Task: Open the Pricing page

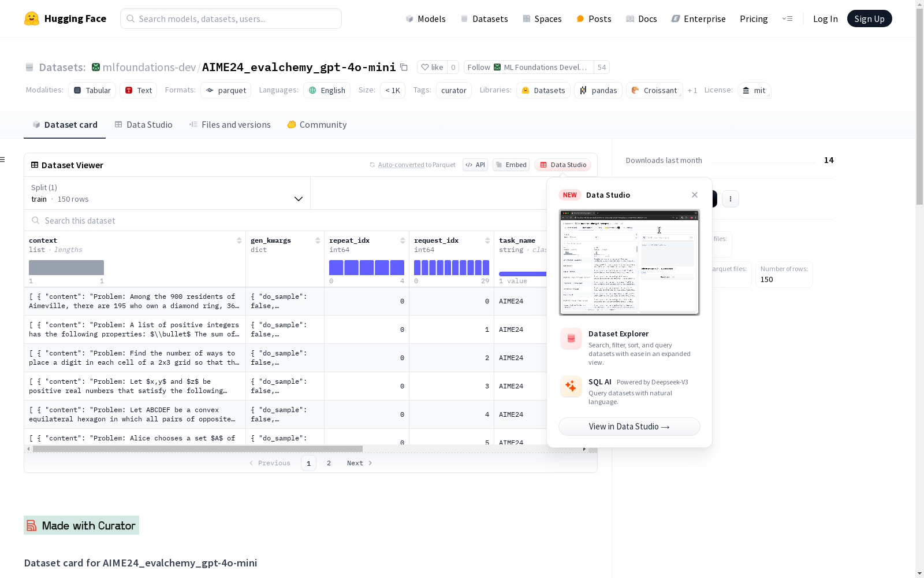Action: [x=754, y=18]
